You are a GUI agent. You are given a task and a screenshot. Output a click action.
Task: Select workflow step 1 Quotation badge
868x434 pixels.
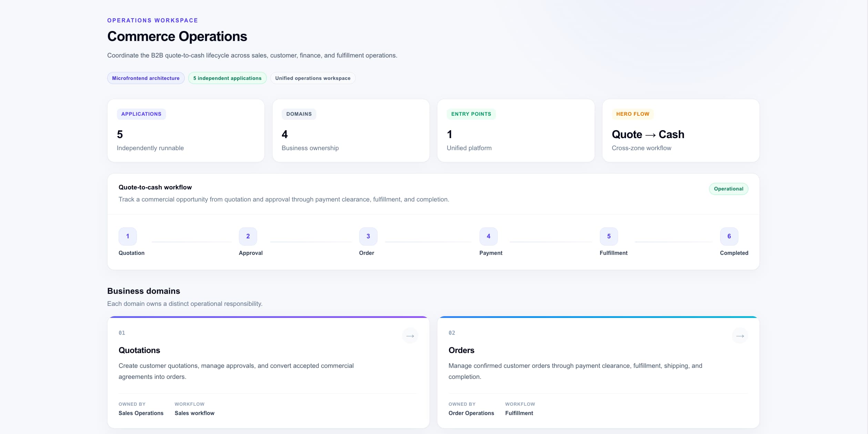(x=128, y=236)
